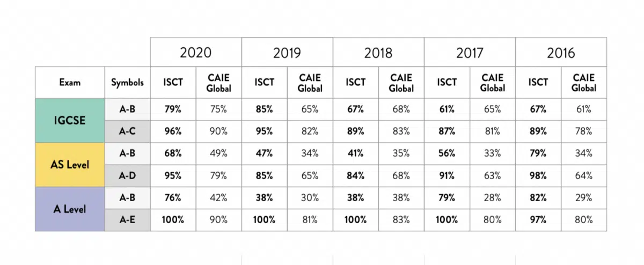Select the ISCT header under 2020
Screen dimensions: 644x265
[173, 83]
